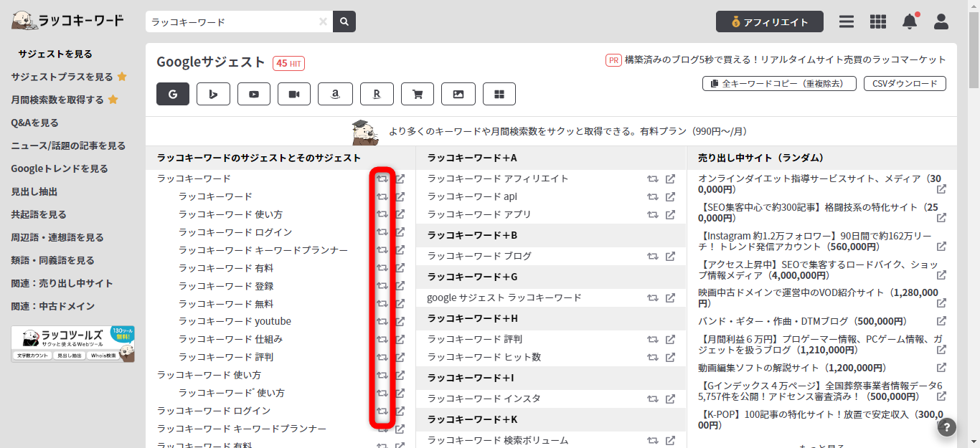
Task: Open 関連：中古ドメイン in sidebar
Action: click(53, 306)
